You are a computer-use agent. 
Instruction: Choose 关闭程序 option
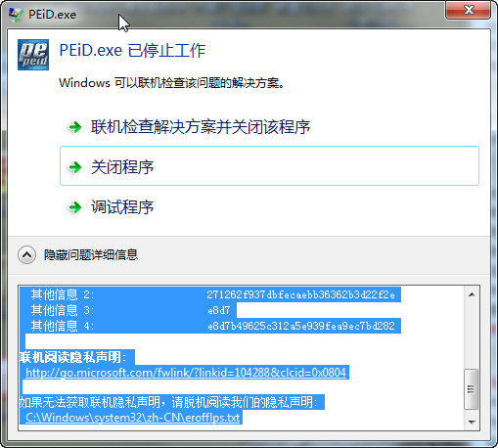pyautogui.click(x=269, y=166)
